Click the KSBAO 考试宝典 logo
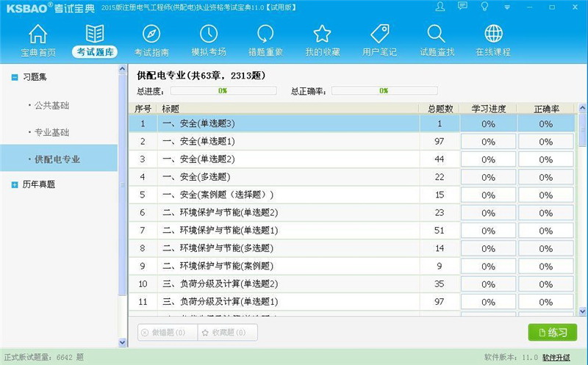This screenshot has width=588, height=365. (51, 8)
